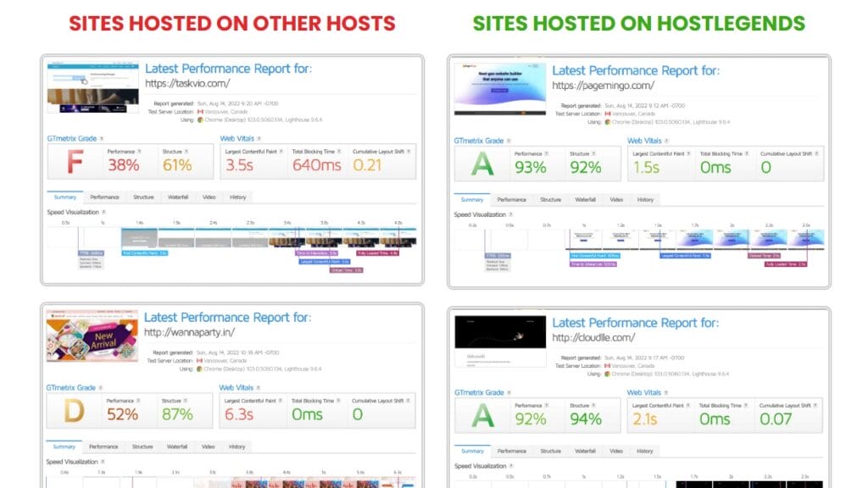Open Structure score help icon in pagemingo.com report
This screenshot has height=488, width=868.
(593, 154)
